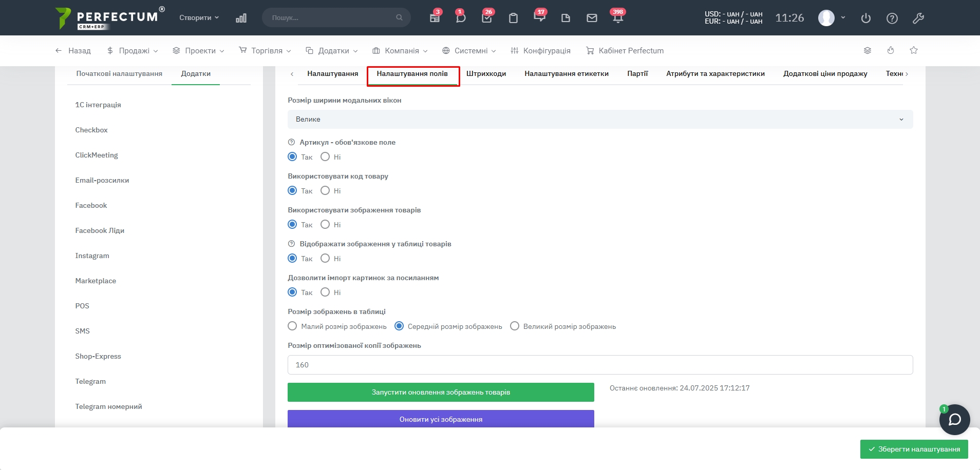Switch to the Штрихкоди tab
The image size is (980, 470).
486,74
